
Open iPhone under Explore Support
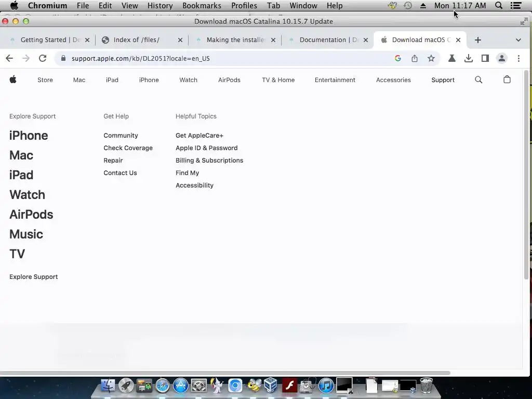click(x=29, y=136)
